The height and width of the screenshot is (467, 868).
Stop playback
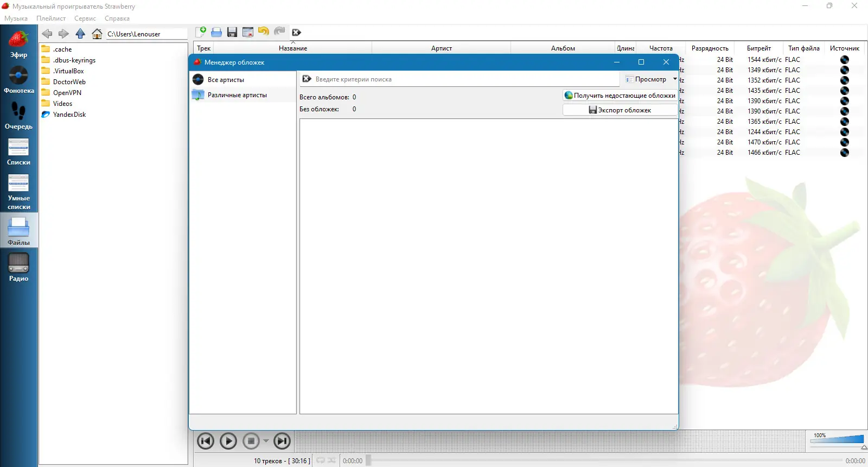(251, 441)
